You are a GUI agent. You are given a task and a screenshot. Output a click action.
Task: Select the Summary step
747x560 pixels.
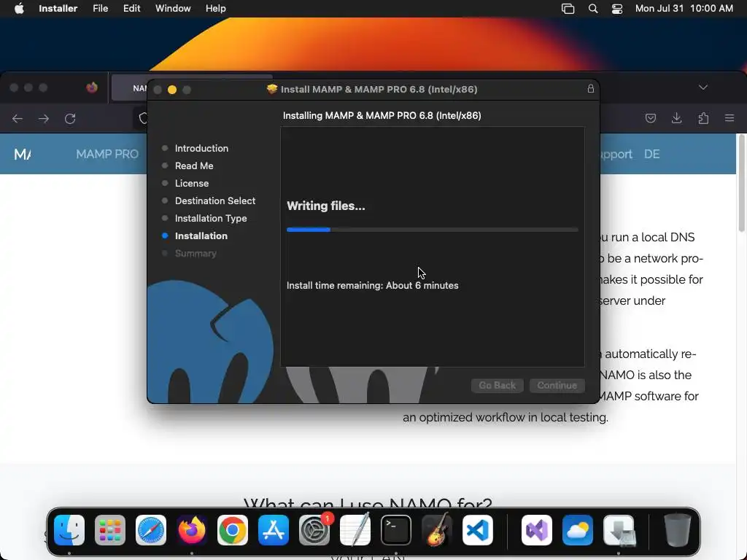(196, 254)
